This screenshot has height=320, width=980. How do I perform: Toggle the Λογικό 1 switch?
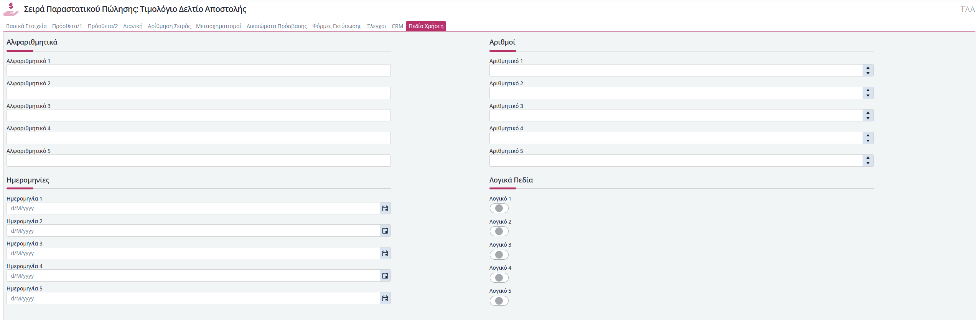499,208
